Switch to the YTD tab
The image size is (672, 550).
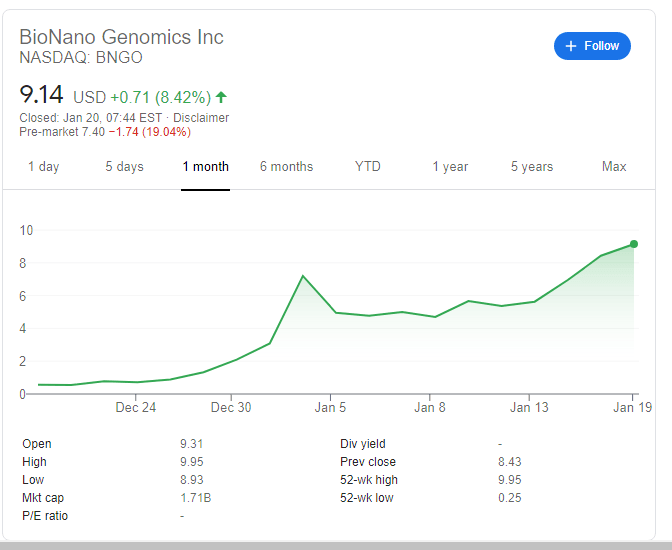tap(368, 167)
